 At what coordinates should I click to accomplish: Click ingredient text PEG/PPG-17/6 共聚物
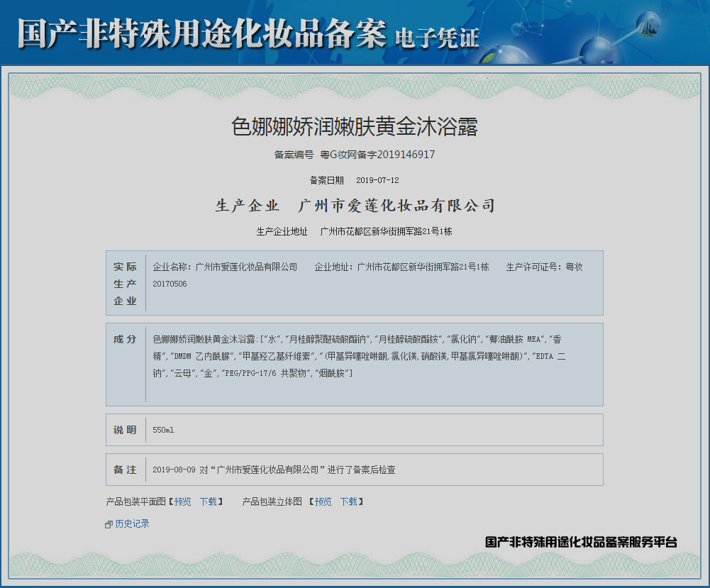(x=265, y=374)
